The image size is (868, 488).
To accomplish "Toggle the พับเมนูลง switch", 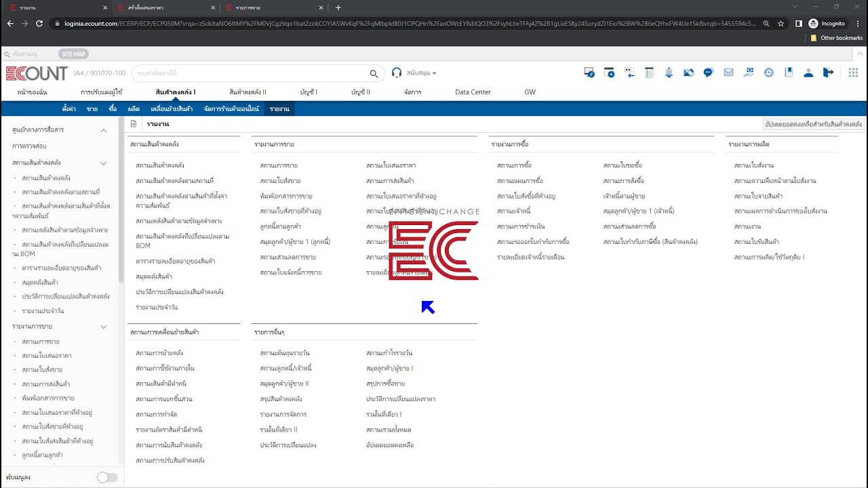I will point(107,477).
